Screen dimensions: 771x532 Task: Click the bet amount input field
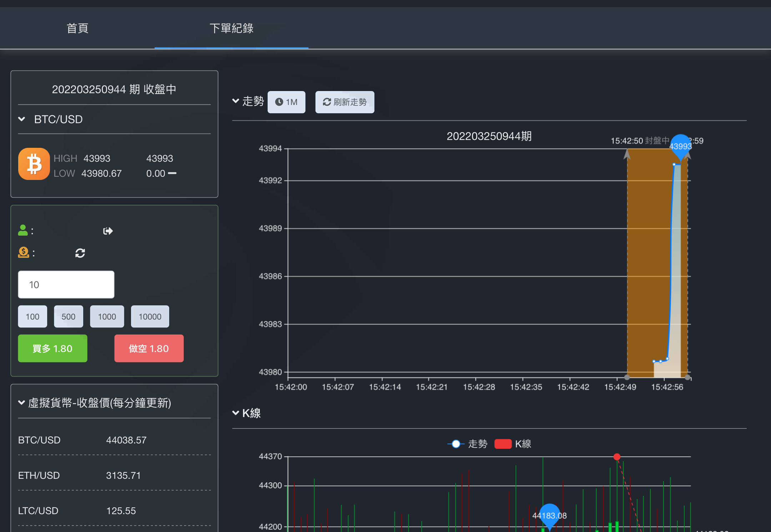click(66, 285)
